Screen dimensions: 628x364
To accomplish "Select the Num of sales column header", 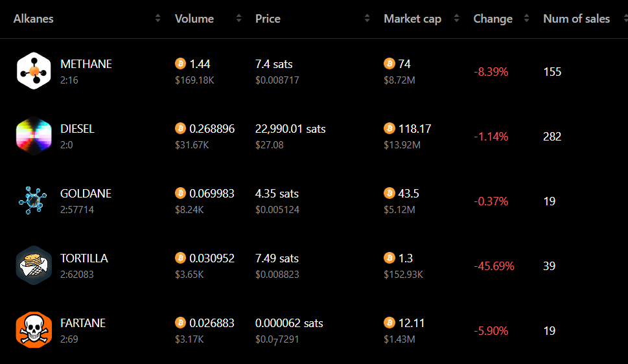I will [576, 19].
